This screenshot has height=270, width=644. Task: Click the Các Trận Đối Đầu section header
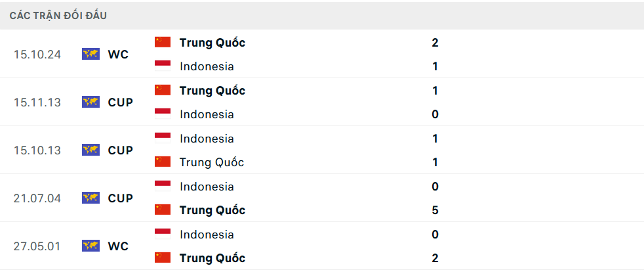(58, 16)
